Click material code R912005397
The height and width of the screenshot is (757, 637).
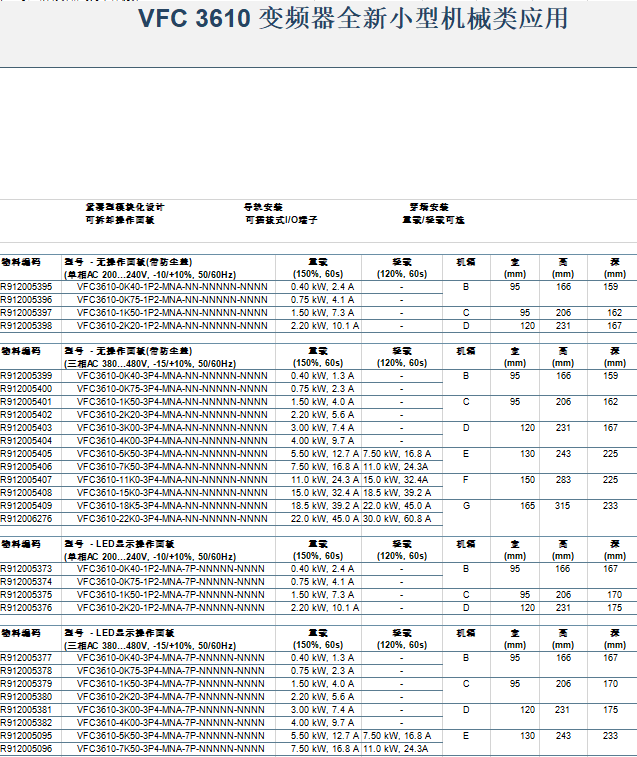[26, 313]
